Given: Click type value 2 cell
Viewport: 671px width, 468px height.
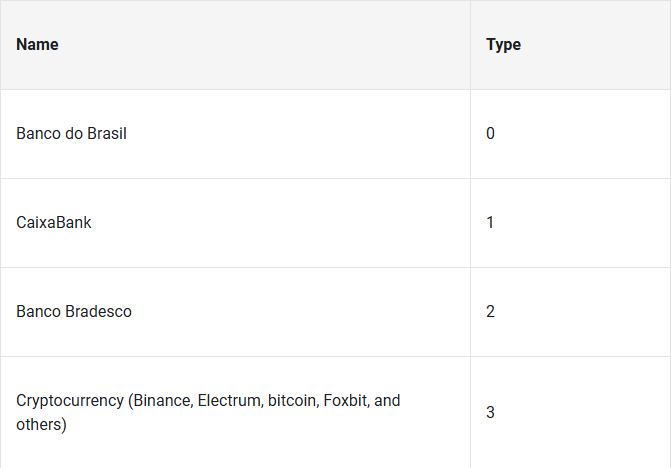Looking at the screenshot, I should pos(570,312).
